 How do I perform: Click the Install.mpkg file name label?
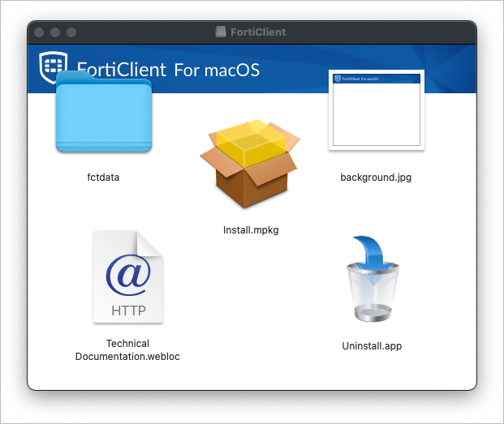tap(251, 230)
